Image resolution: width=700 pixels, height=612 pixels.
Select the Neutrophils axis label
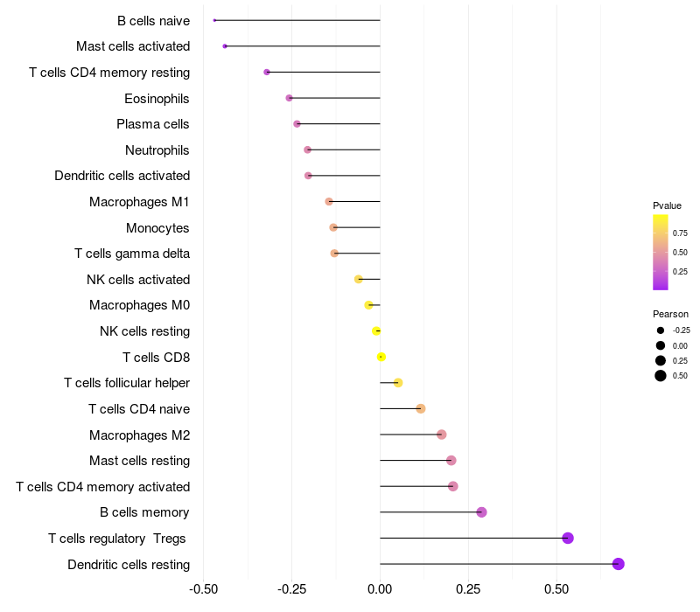click(157, 150)
